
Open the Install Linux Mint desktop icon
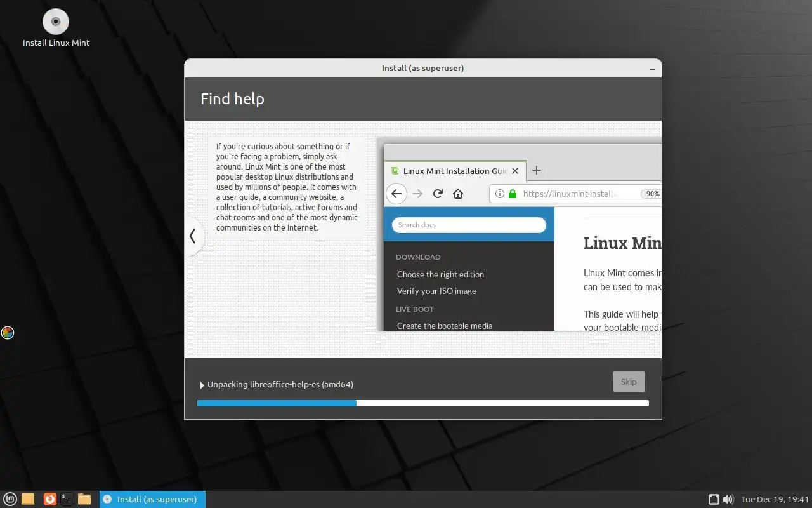pos(56,28)
